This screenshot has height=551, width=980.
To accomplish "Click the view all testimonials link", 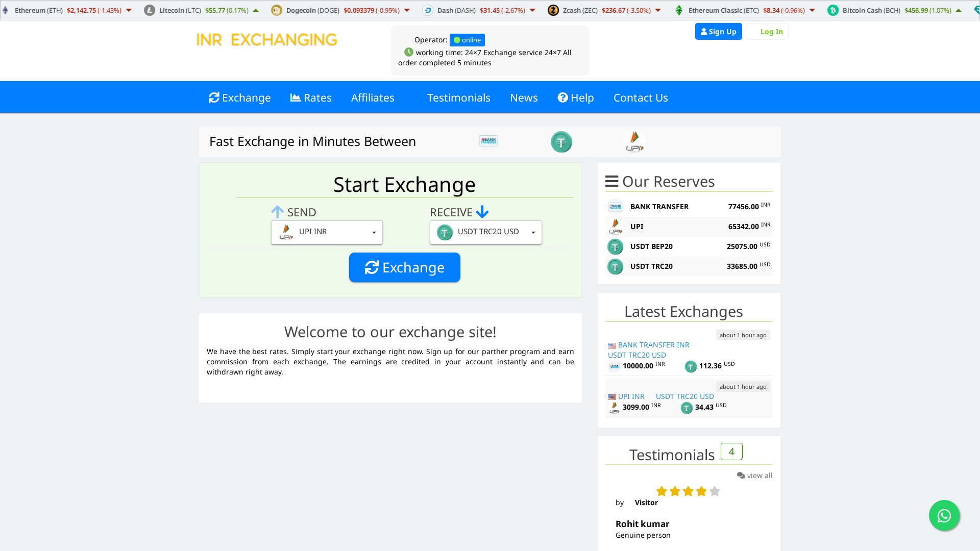I will (x=755, y=475).
